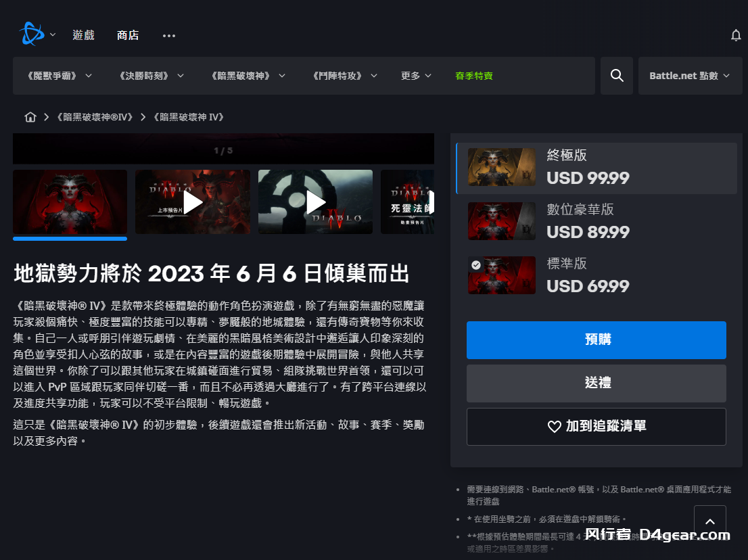Open the Battle.net 點數 dropdown

click(x=690, y=76)
